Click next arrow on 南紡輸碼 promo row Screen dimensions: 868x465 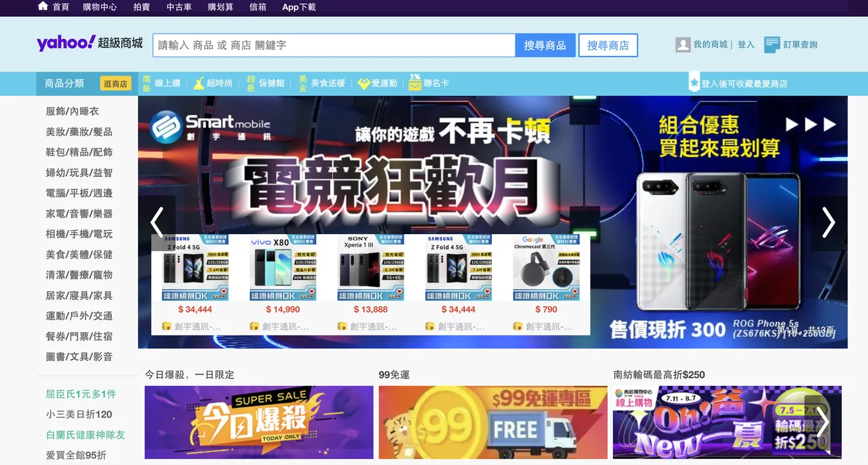point(822,422)
